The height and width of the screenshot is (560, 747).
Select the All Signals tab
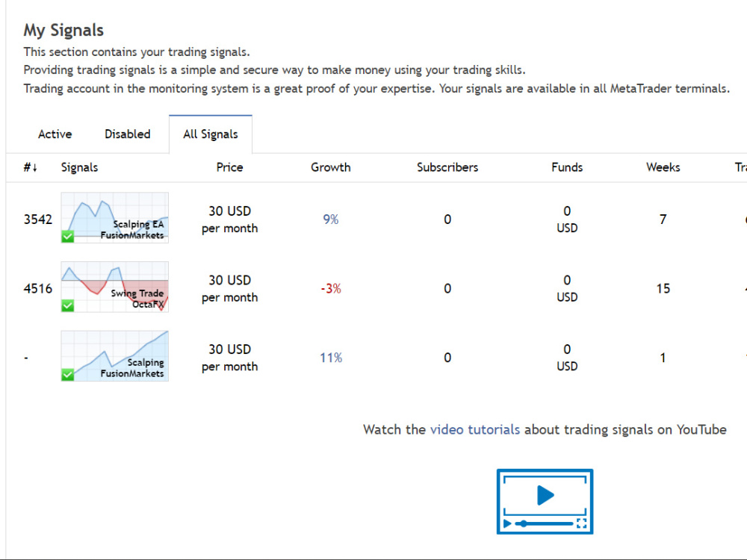coord(211,134)
